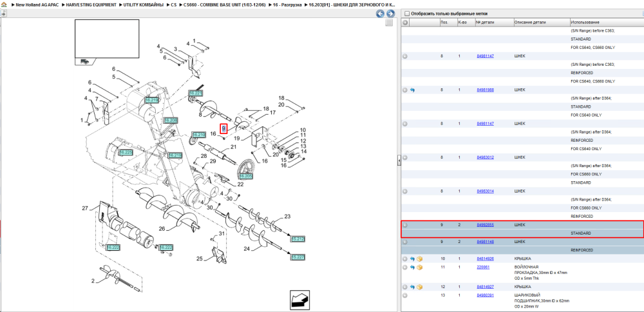Open part number link 84983014

[485, 191]
